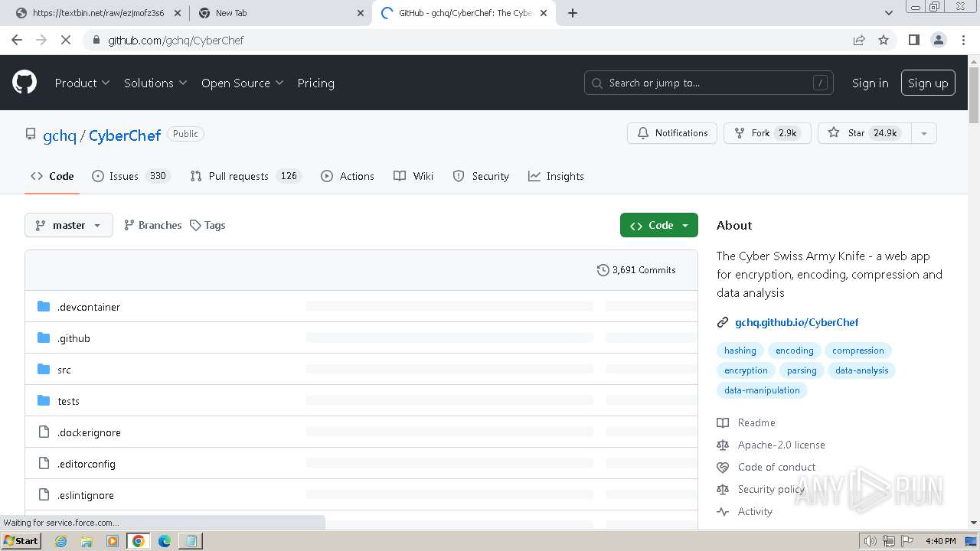Toggle the browser side panel icon

click(913, 40)
